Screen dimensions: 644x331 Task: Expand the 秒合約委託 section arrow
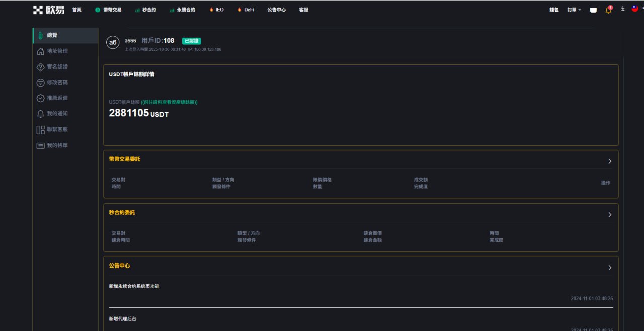click(x=610, y=215)
